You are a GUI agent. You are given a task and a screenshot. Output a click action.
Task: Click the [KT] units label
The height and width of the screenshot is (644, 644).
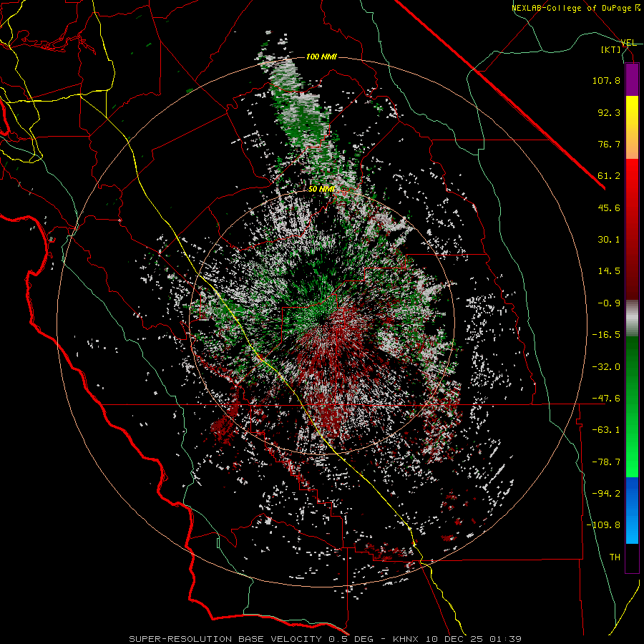(611, 49)
